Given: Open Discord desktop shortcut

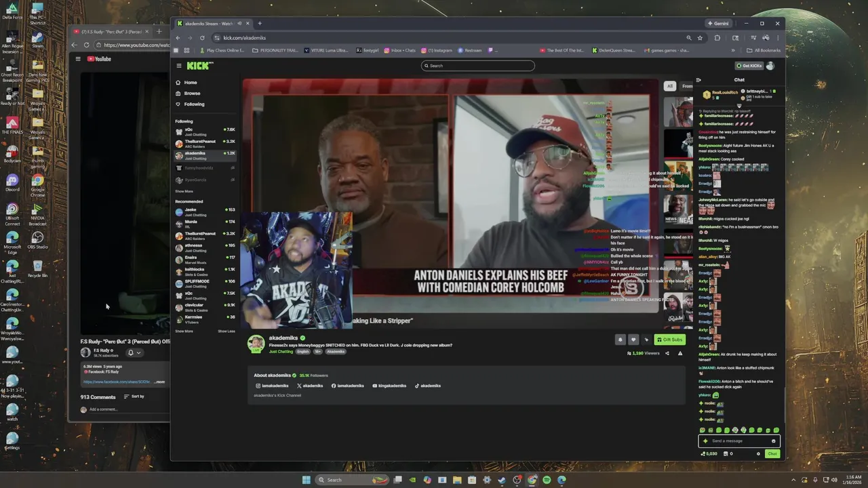Looking at the screenshot, I should pos(12,182).
